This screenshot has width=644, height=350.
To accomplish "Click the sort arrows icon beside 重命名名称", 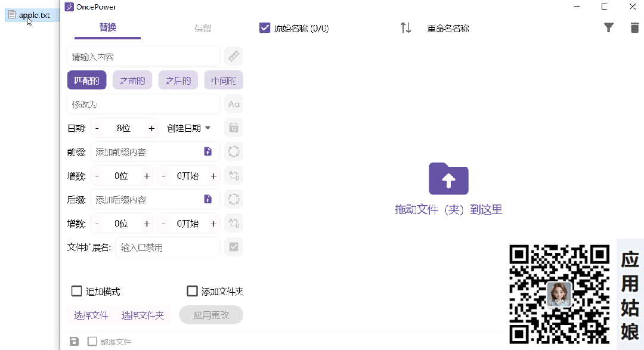I will (x=405, y=28).
